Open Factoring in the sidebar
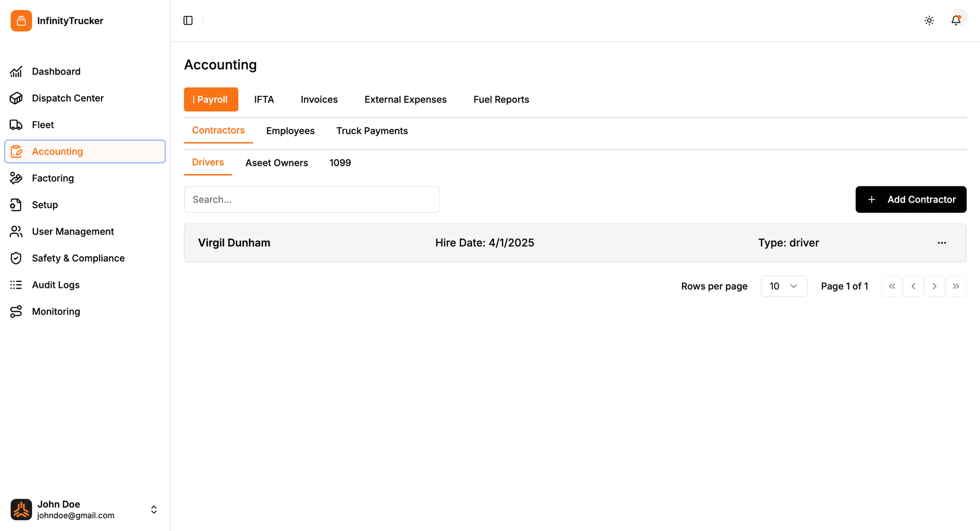Viewport: 980px width, 531px height. point(53,178)
